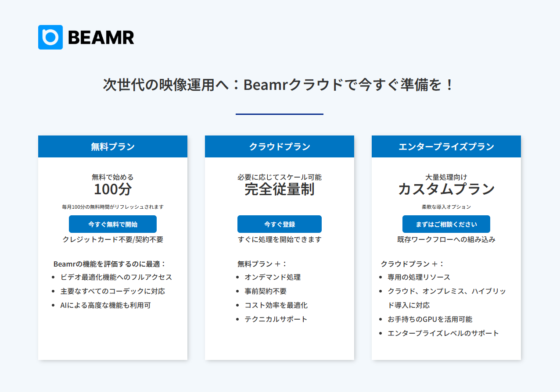Select the クラウドプラン header
The height and width of the screenshot is (392, 560).
tap(279, 146)
